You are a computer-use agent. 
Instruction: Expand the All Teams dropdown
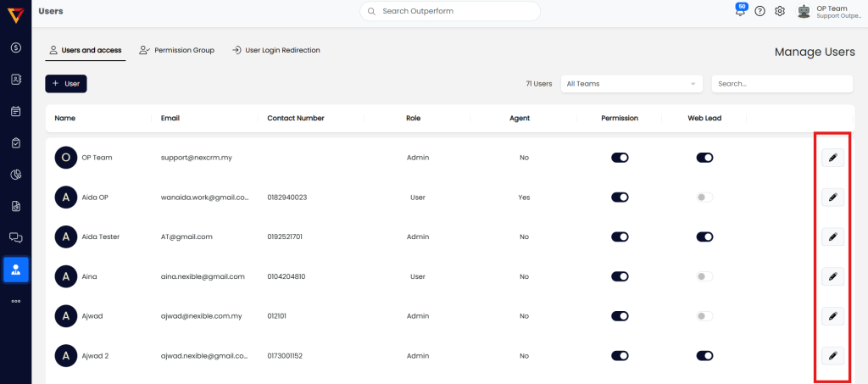[632, 84]
